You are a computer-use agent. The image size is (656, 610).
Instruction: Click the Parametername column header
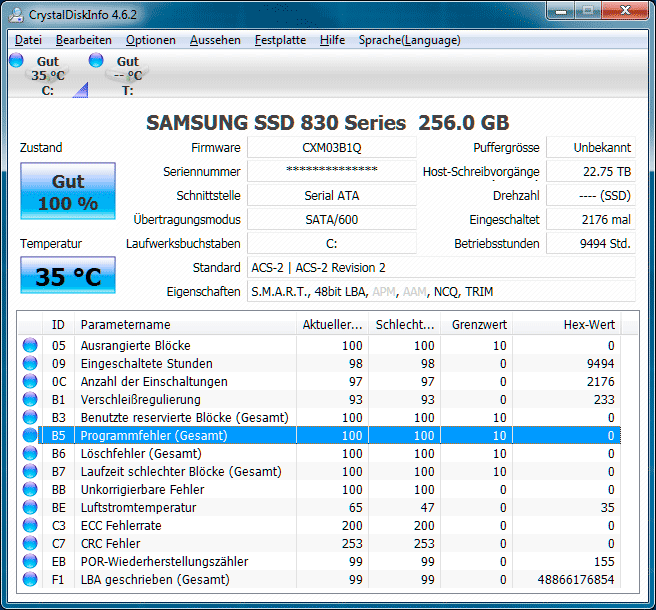coord(185,325)
